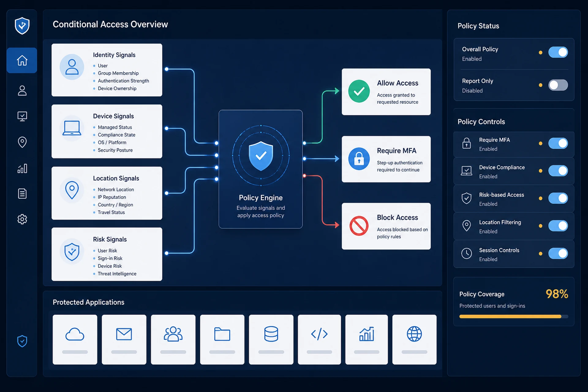Click the Policy Engine shield icon
This screenshot has width=588, height=392.
(x=261, y=156)
